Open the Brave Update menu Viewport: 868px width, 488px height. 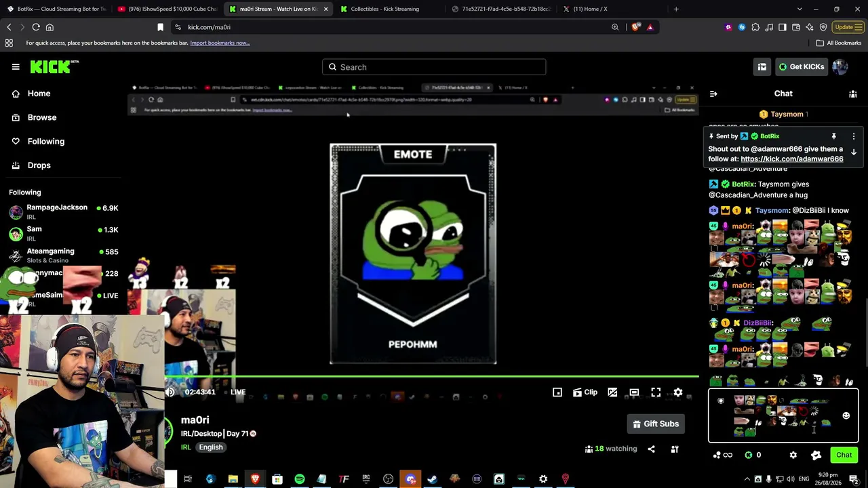848,27
